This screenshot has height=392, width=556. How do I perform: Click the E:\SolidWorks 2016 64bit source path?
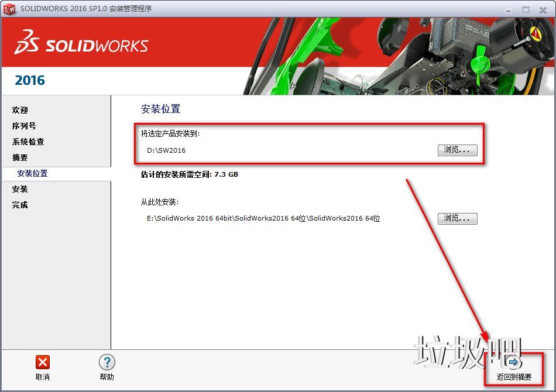(x=263, y=218)
